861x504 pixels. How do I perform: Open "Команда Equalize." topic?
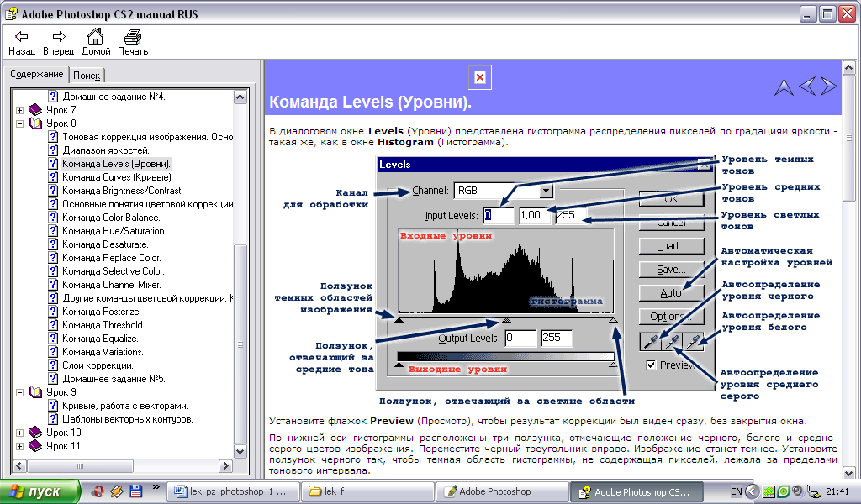101,339
